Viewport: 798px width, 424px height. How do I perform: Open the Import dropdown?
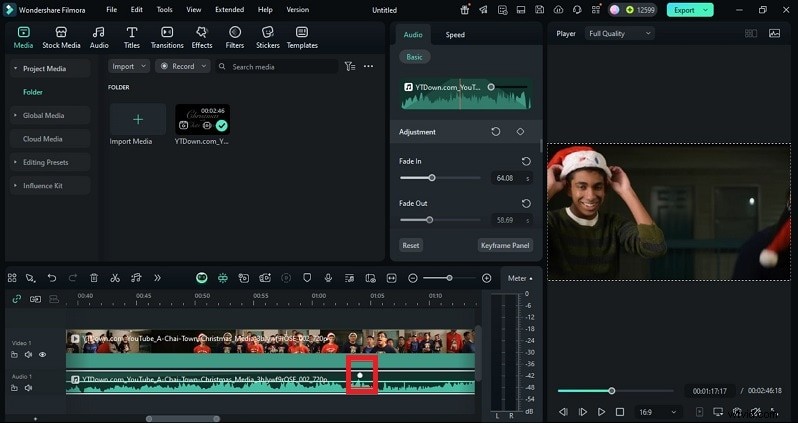pos(129,66)
